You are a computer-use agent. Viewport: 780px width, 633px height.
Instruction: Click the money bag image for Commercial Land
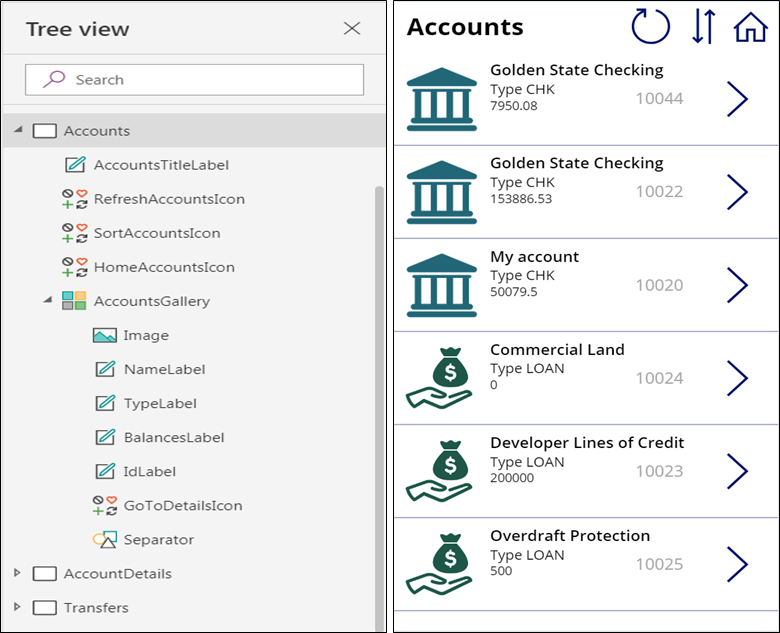tap(439, 378)
